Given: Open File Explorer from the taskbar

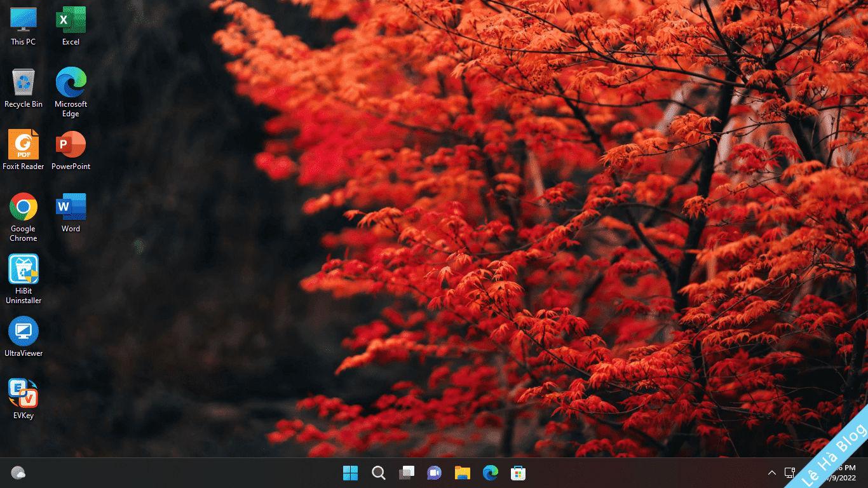Looking at the screenshot, I should point(462,473).
